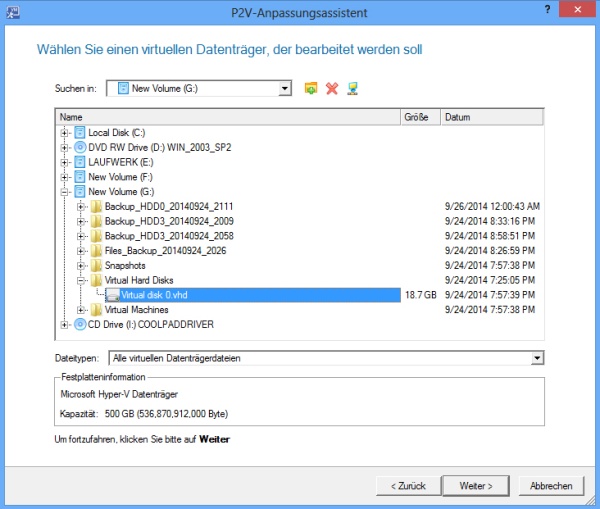Click the date 9/24/2014 7:25:05 PM
Viewport: 600px width, 509px height.
[x=489, y=280]
